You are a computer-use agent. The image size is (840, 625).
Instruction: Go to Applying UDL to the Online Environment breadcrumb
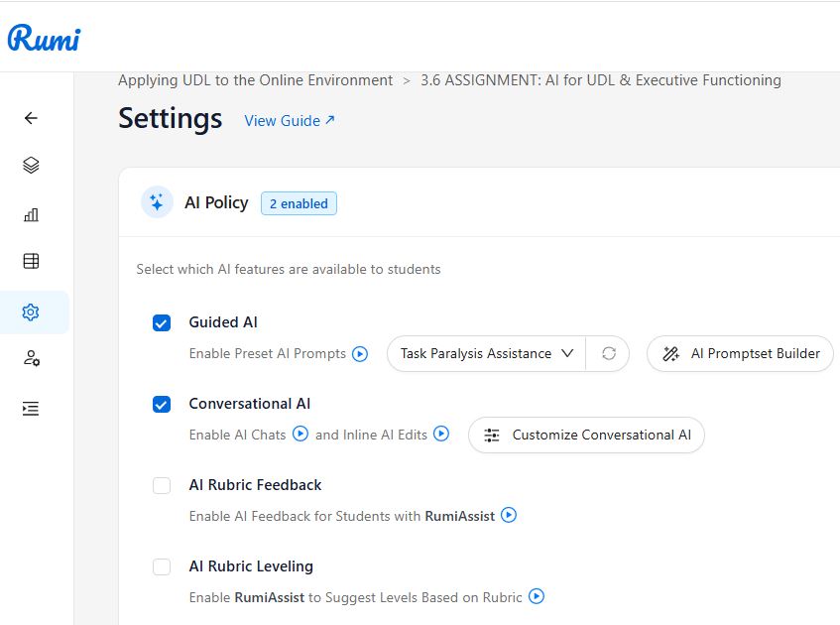(x=255, y=80)
